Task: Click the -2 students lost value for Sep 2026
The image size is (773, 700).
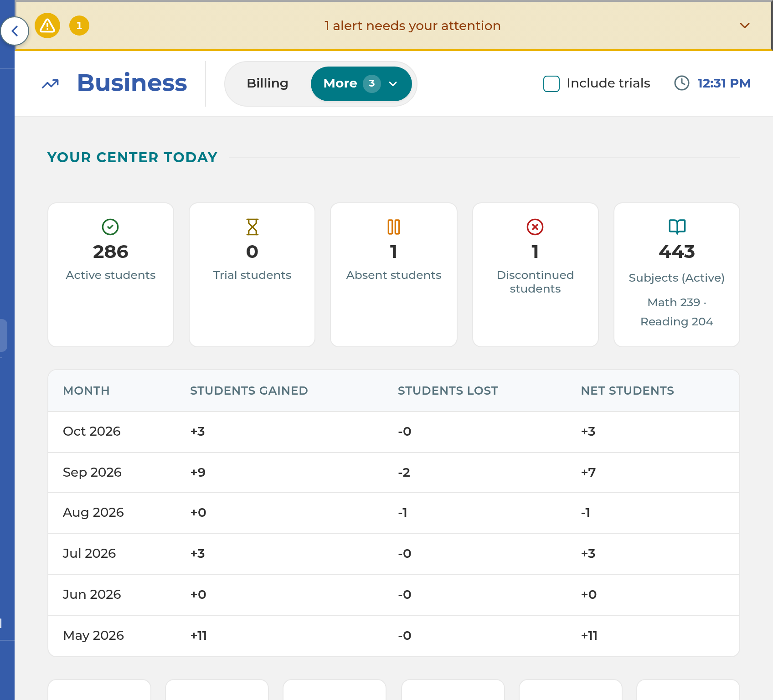Action: click(404, 472)
